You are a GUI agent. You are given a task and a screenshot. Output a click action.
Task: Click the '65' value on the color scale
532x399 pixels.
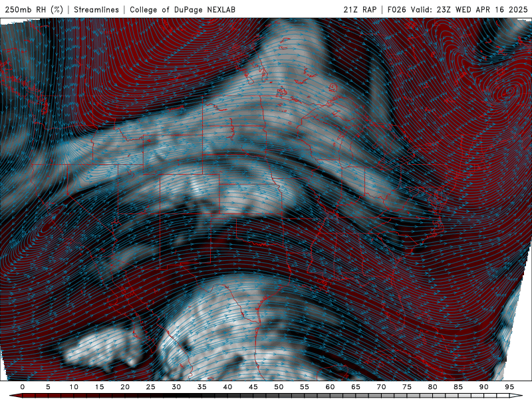pos(356,387)
